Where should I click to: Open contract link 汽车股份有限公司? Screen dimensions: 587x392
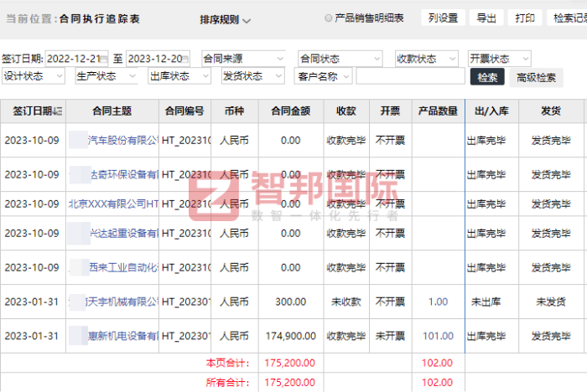click(x=122, y=140)
